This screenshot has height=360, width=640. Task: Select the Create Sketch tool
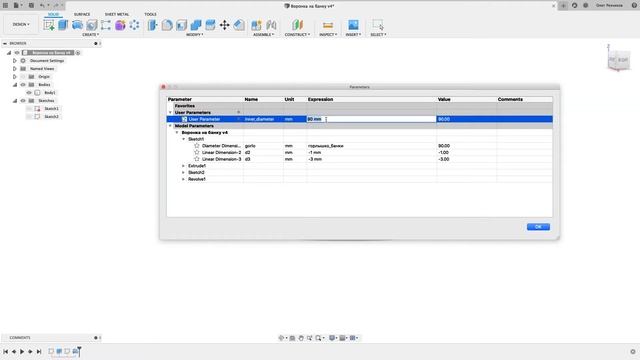tap(49, 25)
